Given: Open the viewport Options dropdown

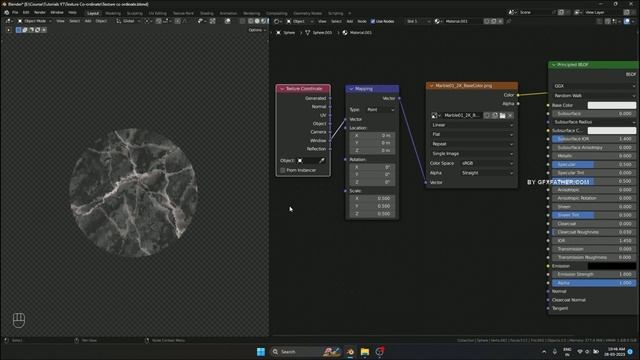Looking at the screenshot, I should pyautogui.click(x=257, y=30).
